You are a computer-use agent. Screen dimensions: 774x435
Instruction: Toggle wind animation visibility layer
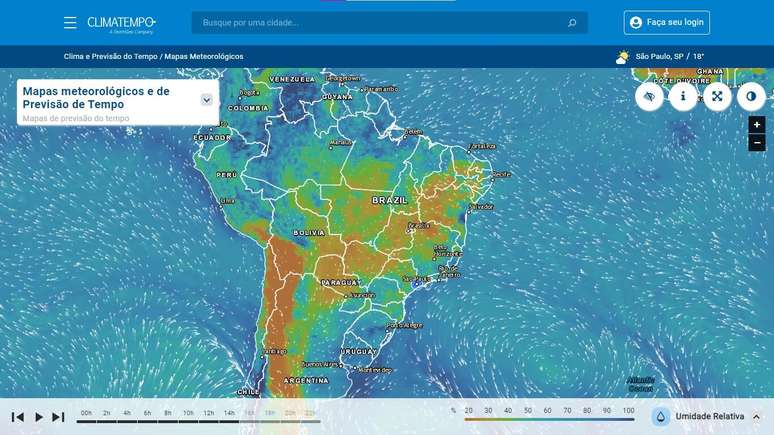coord(649,96)
